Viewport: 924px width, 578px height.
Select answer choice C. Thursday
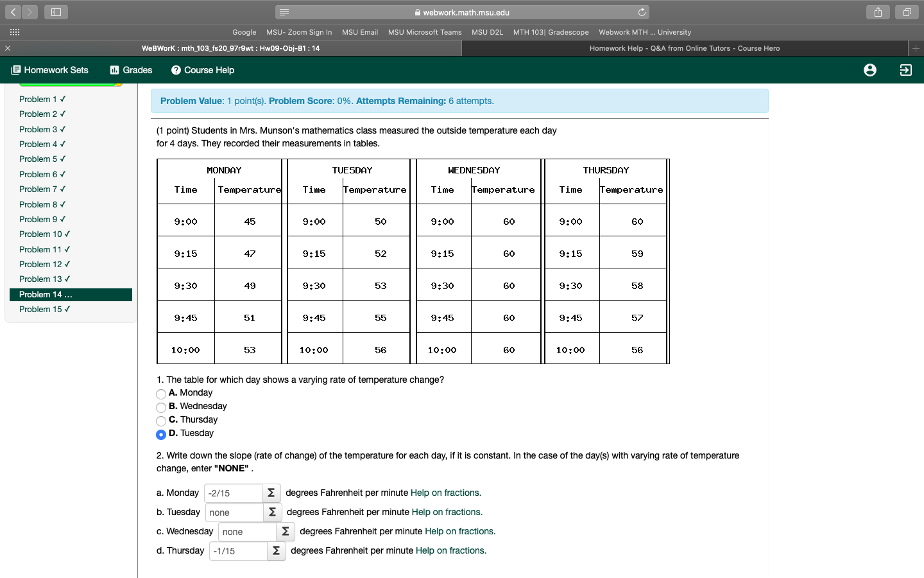coord(161,421)
